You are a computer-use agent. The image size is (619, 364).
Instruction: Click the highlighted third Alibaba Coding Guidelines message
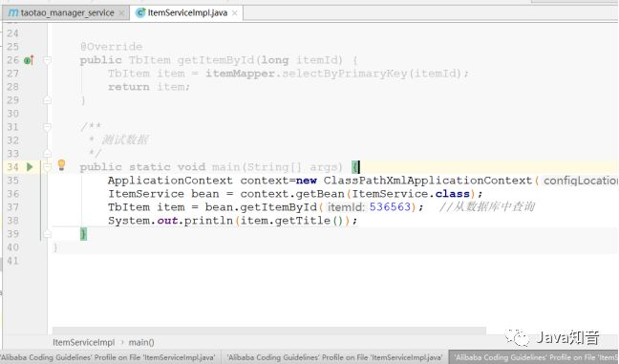point(534,357)
